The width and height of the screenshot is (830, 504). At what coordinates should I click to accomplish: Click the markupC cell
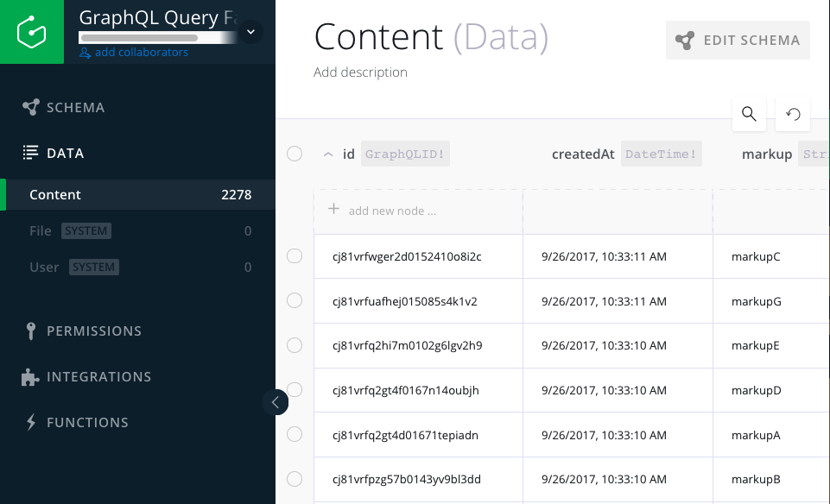pyautogui.click(x=772, y=256)
